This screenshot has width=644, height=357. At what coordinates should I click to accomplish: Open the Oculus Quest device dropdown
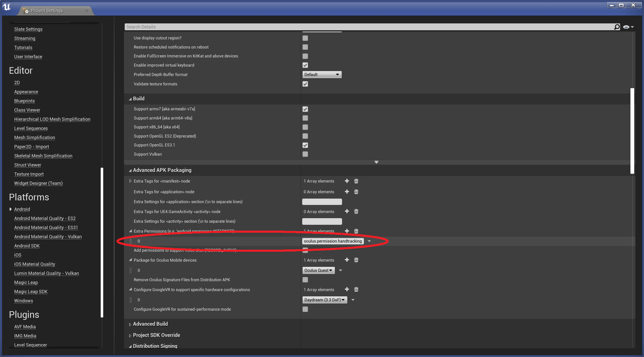(x=318, y=270)
